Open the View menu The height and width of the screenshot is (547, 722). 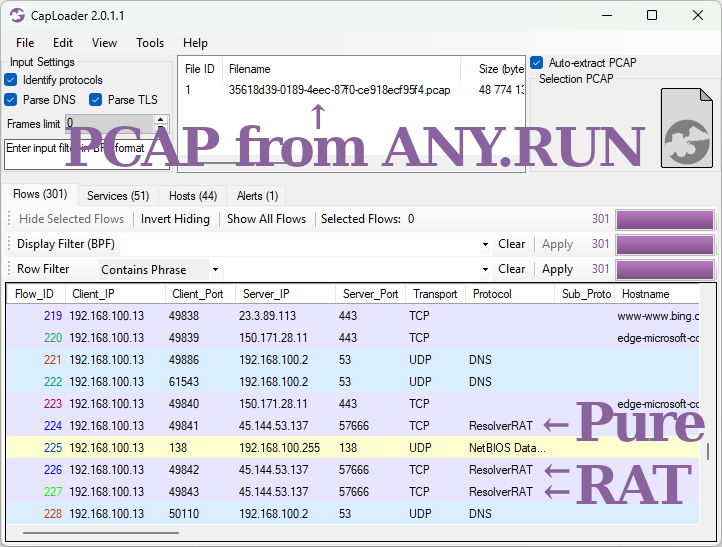point(104,43)
